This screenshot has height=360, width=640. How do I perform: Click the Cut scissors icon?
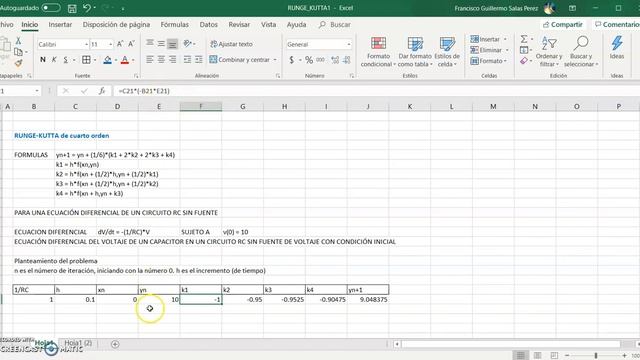pyautogui.click(x=18, y=40)
